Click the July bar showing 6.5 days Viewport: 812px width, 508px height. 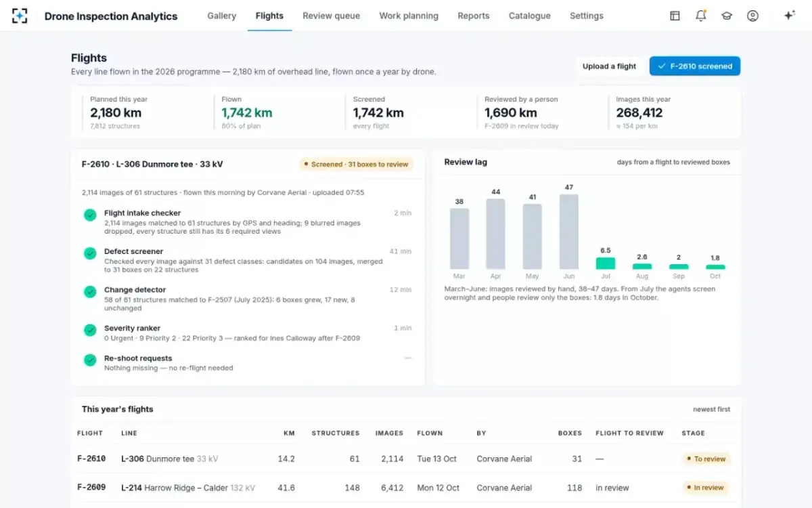tap(606, 263)
